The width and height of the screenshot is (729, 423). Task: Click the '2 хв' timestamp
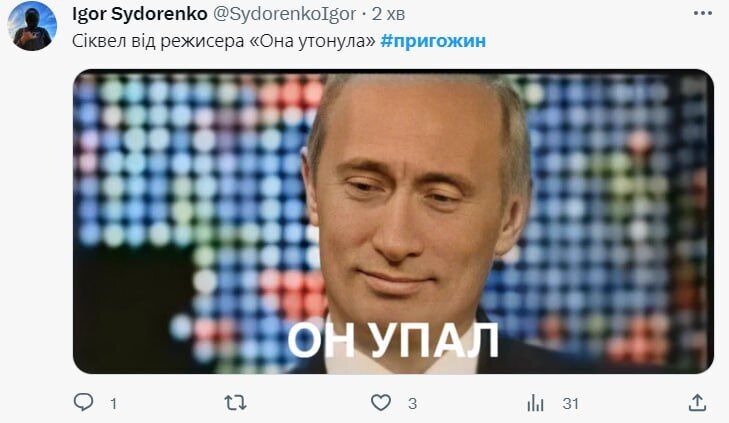tap(388, 14)
